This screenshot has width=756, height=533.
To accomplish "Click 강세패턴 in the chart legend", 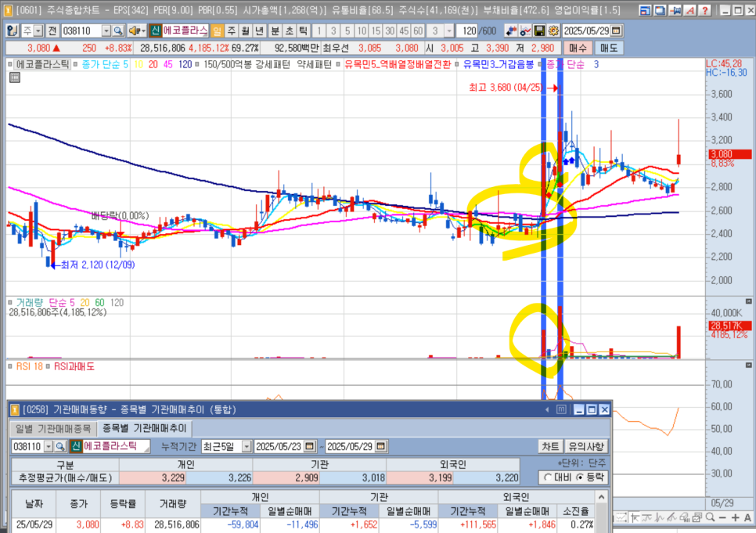I will (272, 64).
